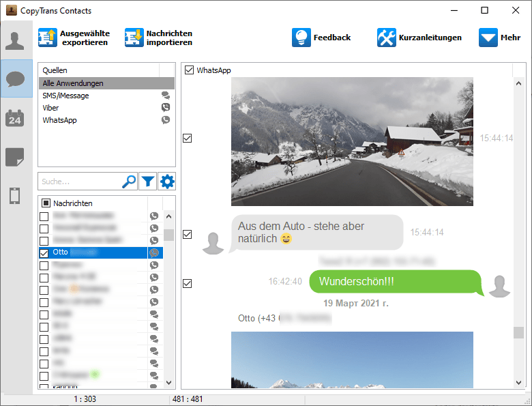Screen dimensions: 532x406
Task: Click the Quellen column header
Action: coord(99,70)
